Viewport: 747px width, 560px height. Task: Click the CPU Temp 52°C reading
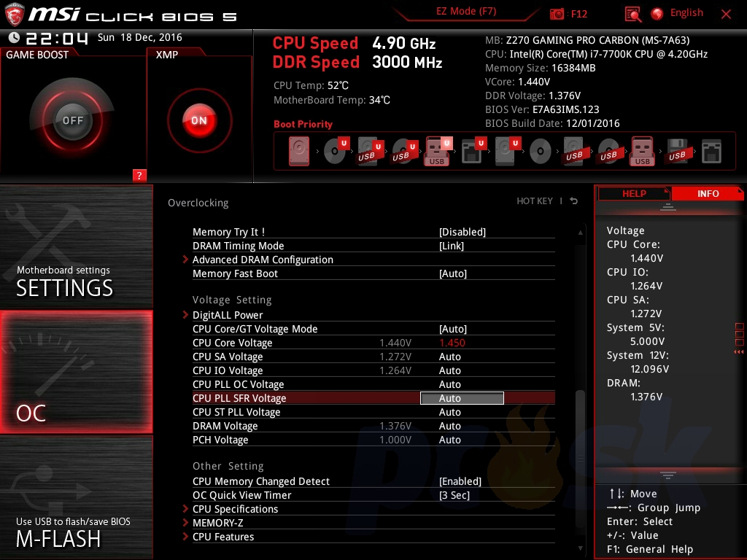(311, 86)
